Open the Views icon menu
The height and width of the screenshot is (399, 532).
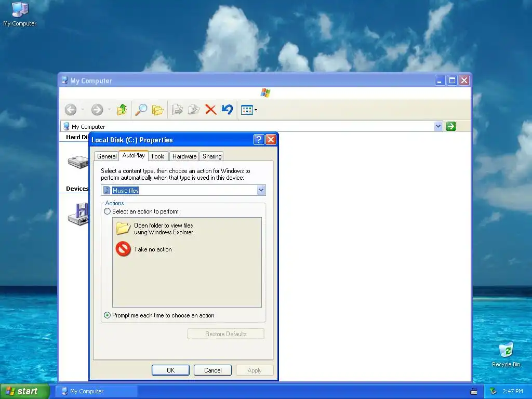click(249, 110)
